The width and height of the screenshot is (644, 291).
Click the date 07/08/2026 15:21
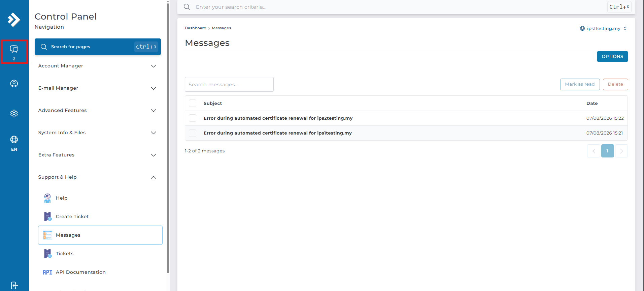605,133
